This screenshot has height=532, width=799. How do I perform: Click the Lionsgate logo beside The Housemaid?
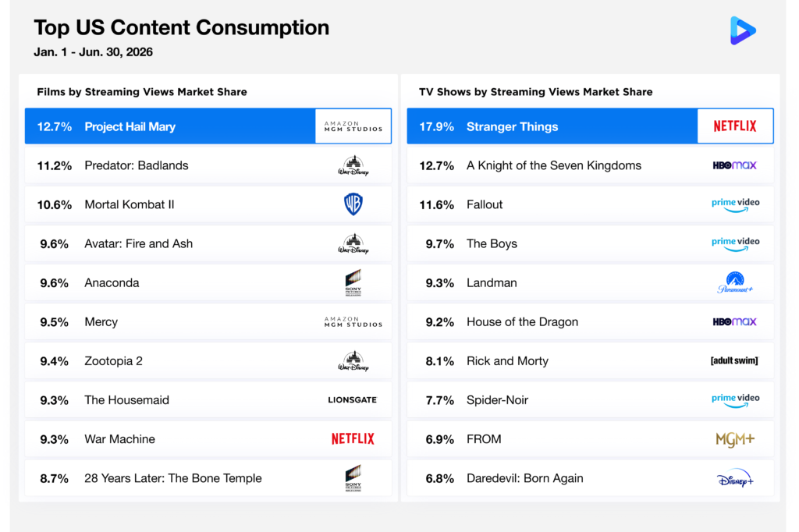pyautogui.click(x=353, y=400)
